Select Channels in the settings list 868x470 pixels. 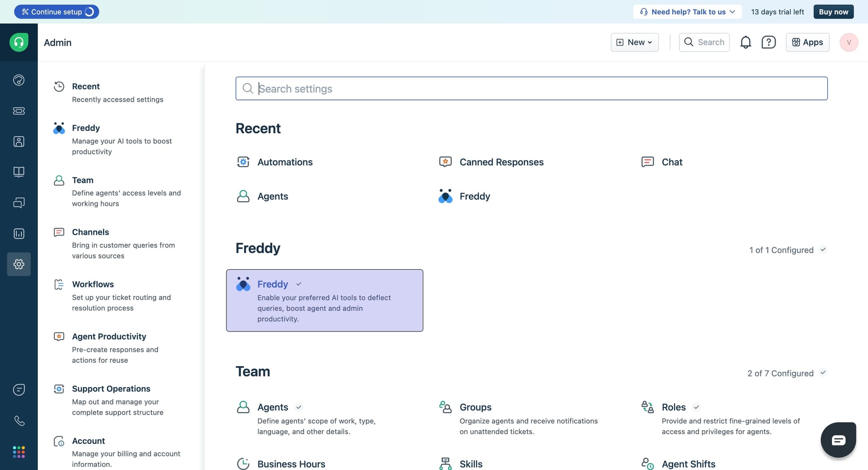tap(90, 232)
